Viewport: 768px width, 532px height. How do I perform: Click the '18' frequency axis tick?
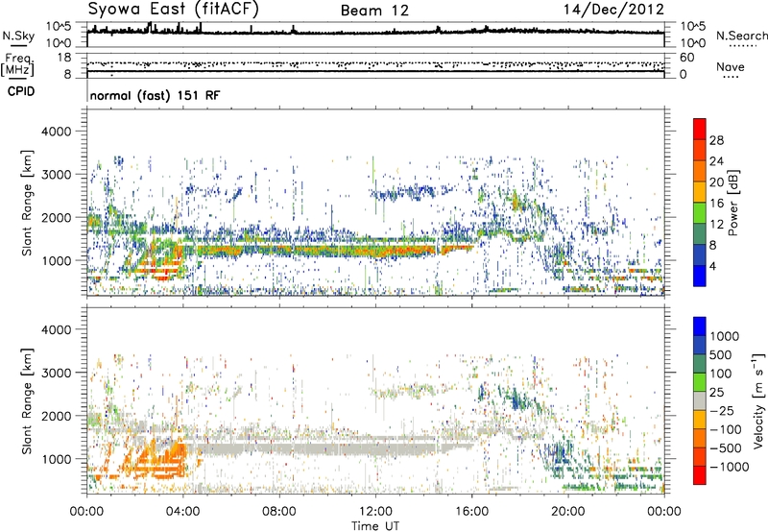63,58
